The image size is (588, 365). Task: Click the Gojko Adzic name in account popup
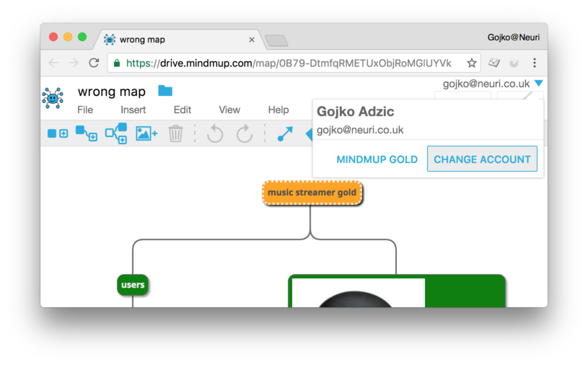[355, 111]
